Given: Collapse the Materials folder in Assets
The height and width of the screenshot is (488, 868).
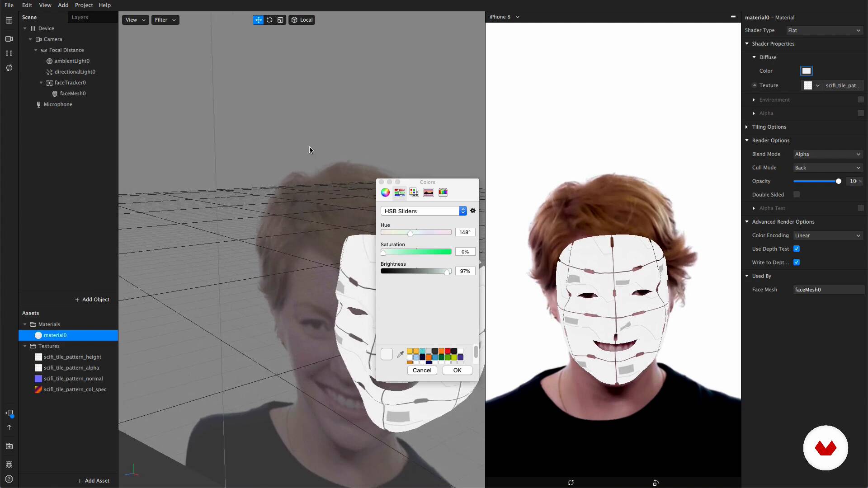Looking at the screenshot, I should tap(25, 324).
